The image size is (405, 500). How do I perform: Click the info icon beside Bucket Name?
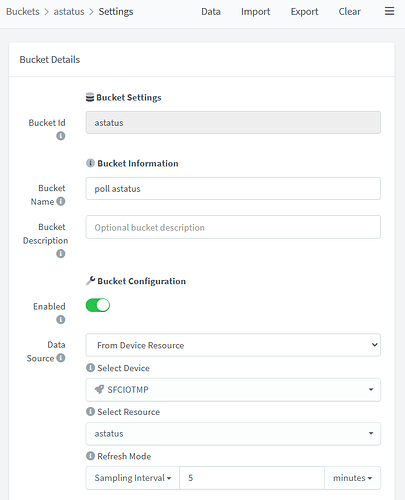coord(60,201)
